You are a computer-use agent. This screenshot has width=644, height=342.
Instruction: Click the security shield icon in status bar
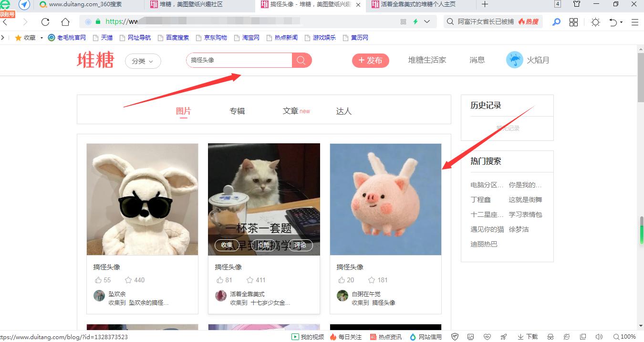click(x=455, y=336)
